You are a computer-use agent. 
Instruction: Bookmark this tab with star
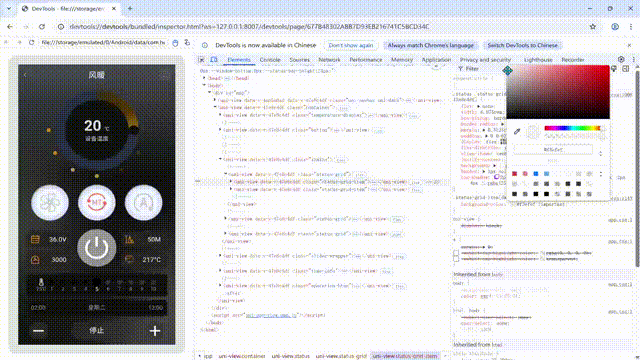point(593,27)
